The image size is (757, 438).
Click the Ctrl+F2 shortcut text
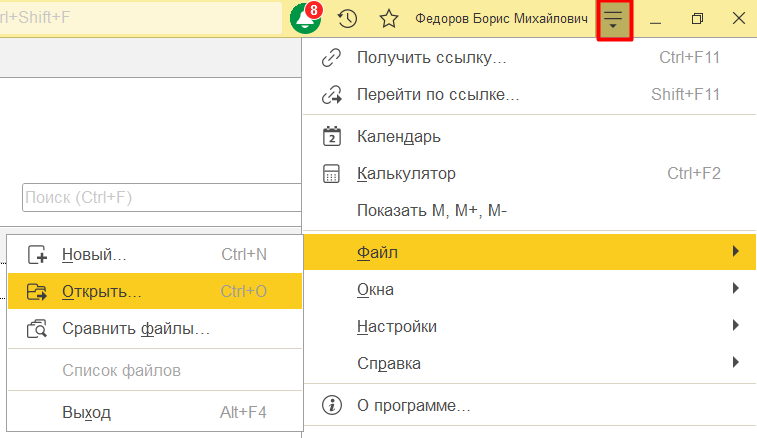pos(694,173)
